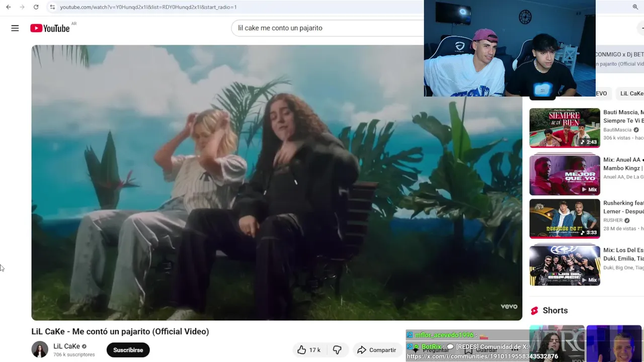This screenshot has height=362, width=644.
Task: Open the Rusherking feat. Lerner video title
Action: pos(623,207)
